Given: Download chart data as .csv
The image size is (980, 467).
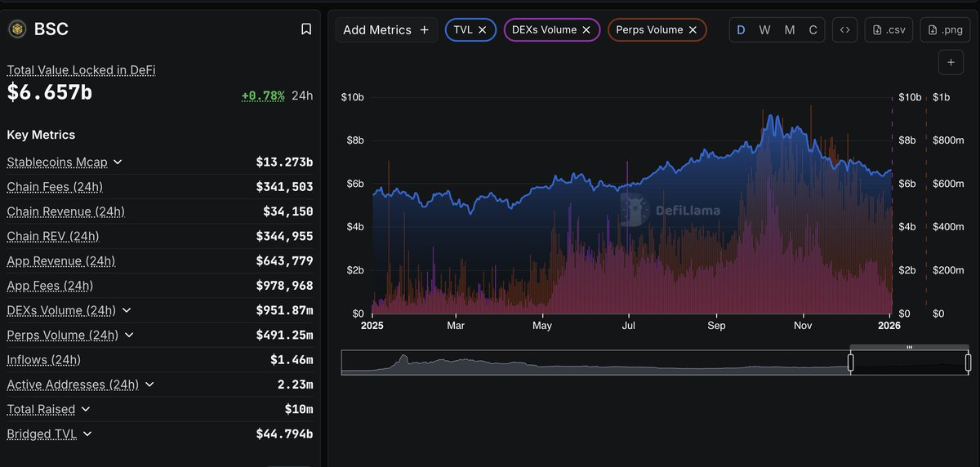Looking at the screenshot, I should (889, 30).
